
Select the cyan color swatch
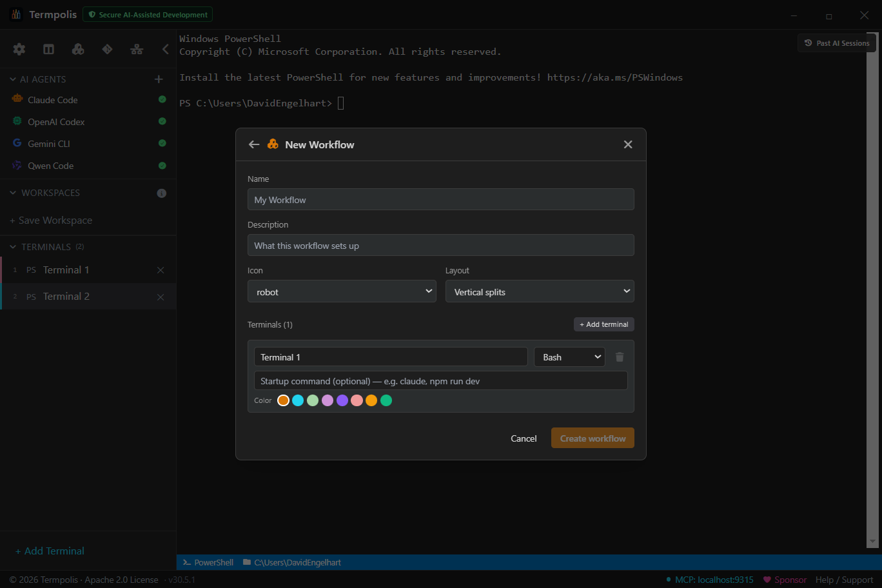pos(298,400)
